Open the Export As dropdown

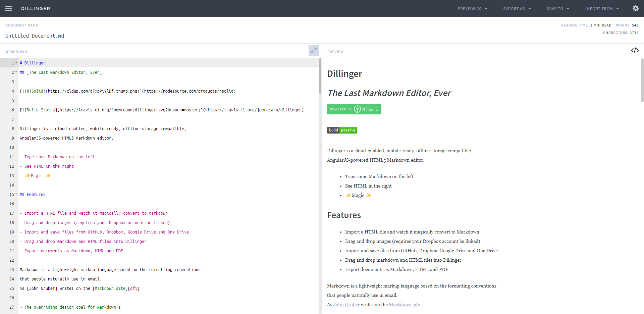tap(517, 9)
